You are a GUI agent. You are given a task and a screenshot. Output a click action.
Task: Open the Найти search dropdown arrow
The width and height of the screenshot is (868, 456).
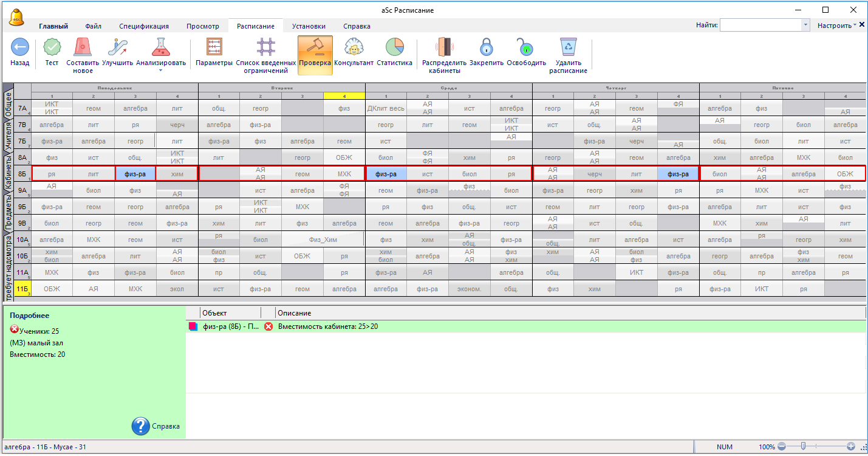[x=805, y=26]
